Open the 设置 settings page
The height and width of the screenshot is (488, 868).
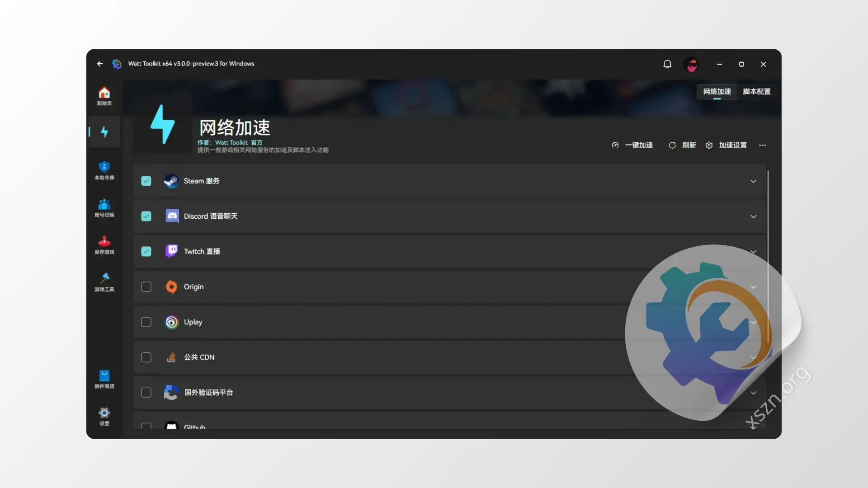coord(104,416)
